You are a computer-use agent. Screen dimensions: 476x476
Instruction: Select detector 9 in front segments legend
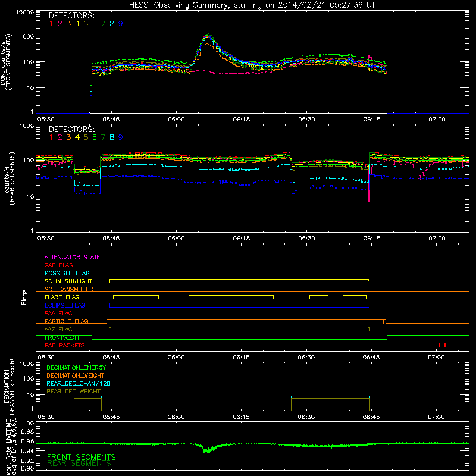click(x=121, y=24)
